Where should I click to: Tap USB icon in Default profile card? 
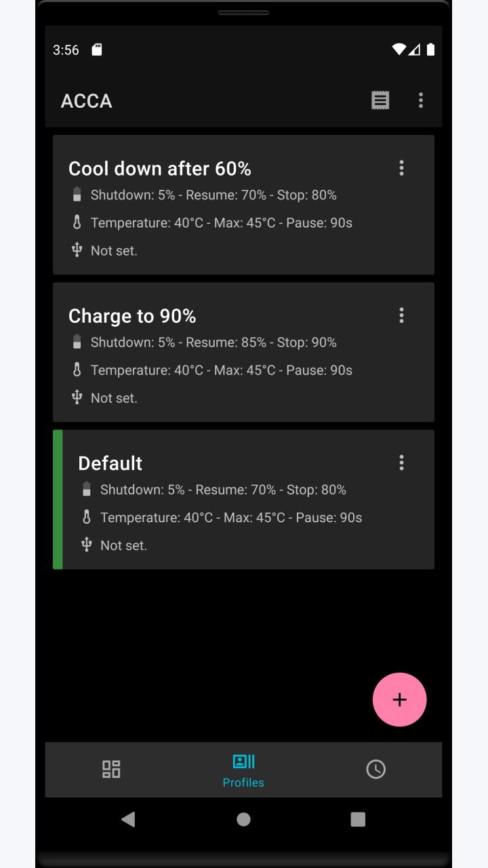[x=86, y=545]
